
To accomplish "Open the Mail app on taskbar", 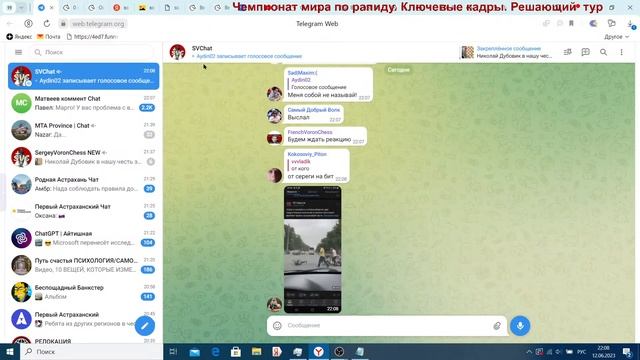I will point(195,351).
